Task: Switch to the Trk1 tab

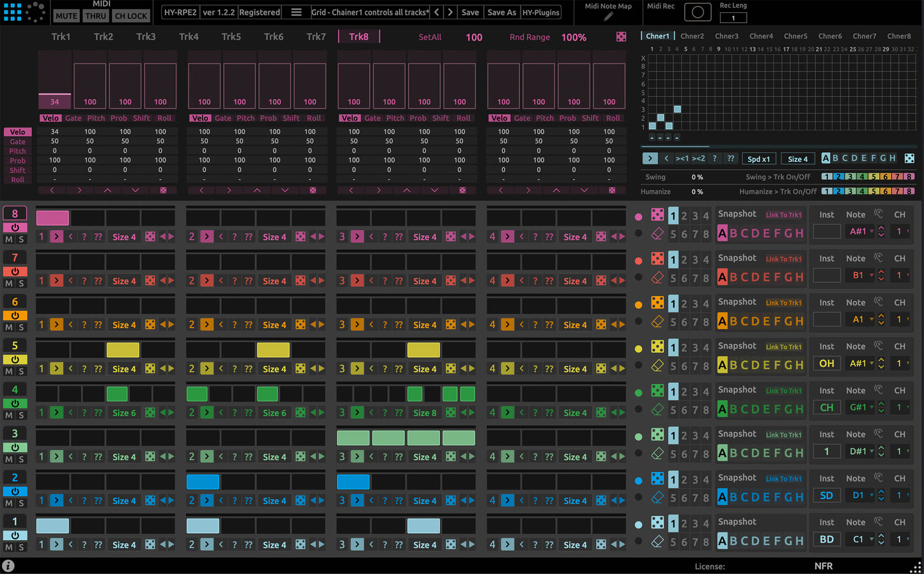Action: coord(61,36)
